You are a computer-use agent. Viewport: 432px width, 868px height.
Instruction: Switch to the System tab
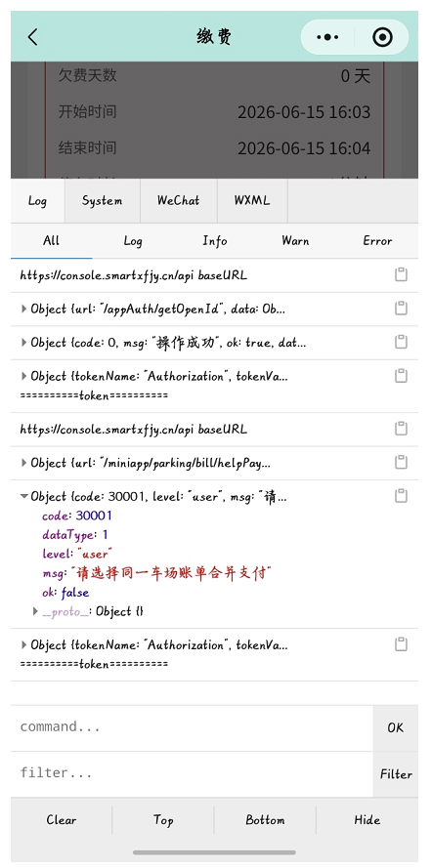[x=102, y=200]
